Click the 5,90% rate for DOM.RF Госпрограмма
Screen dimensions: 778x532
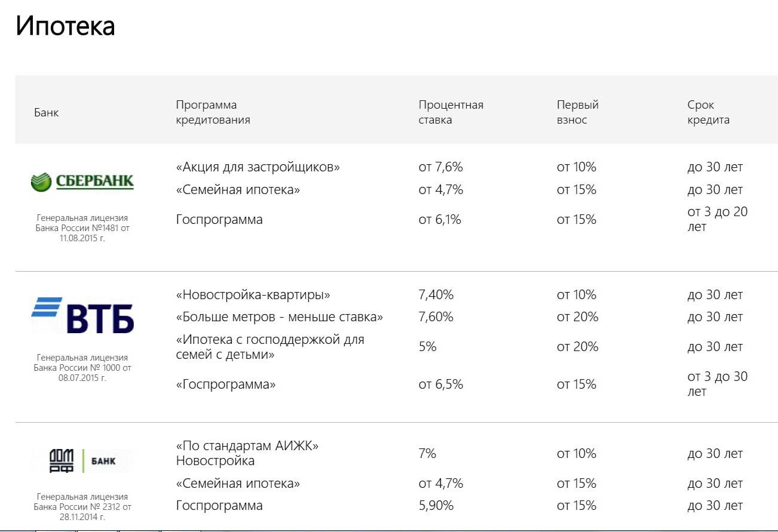[436, 506]
